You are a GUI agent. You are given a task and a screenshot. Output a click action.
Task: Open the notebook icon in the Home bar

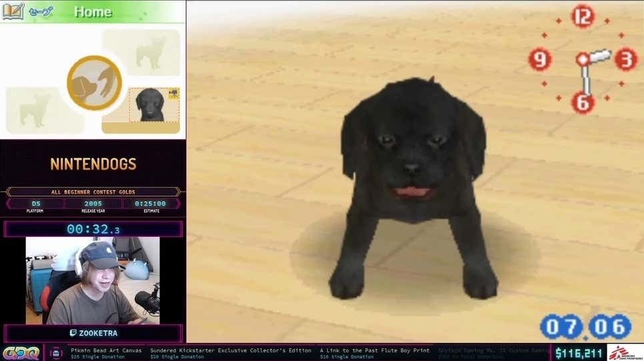[13, 11]
